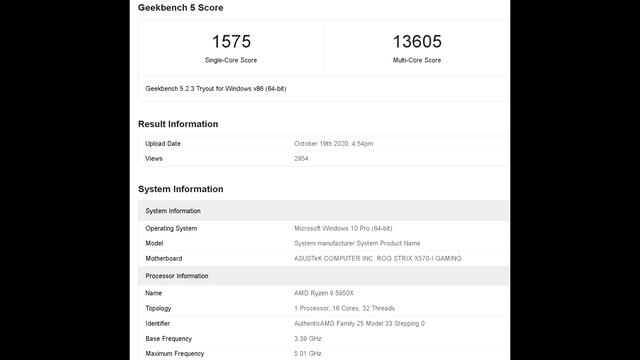Click the Maximum Frequency label

(175, 353)
